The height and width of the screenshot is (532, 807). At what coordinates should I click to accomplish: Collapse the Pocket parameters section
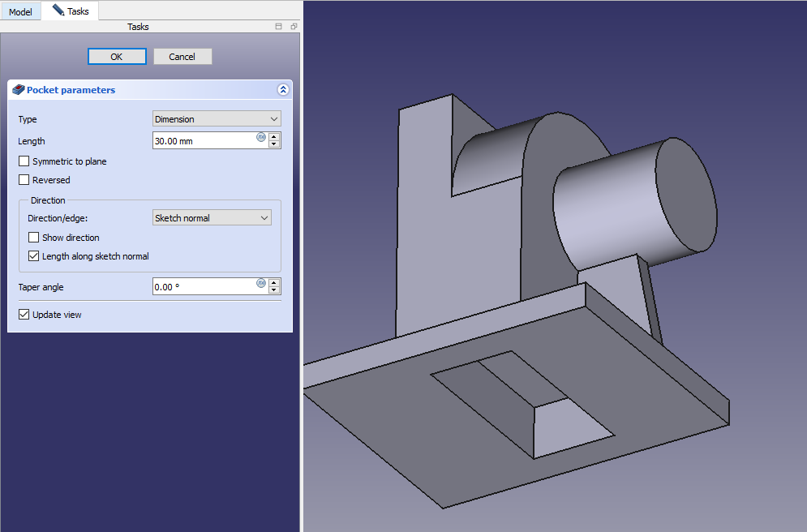point(282,90)
